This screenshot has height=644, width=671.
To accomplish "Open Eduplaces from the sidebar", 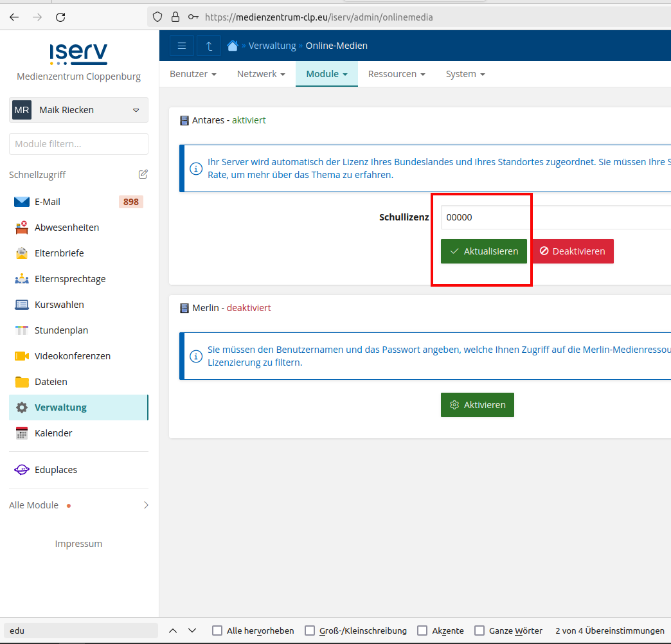I will pyautogui.click(x=55, y=470).
